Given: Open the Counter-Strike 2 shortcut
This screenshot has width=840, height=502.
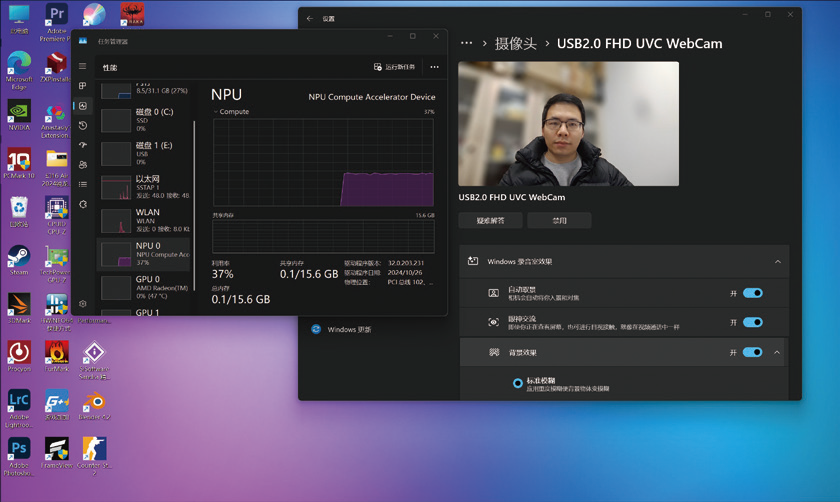Looking at the screenshot, I should [x=94, y=456].
